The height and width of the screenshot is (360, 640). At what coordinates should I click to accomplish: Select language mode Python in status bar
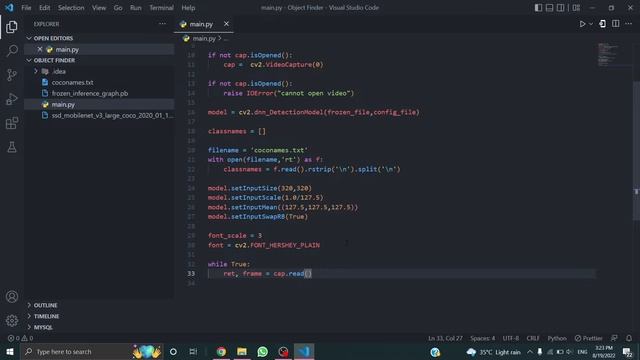pos(557,338)
